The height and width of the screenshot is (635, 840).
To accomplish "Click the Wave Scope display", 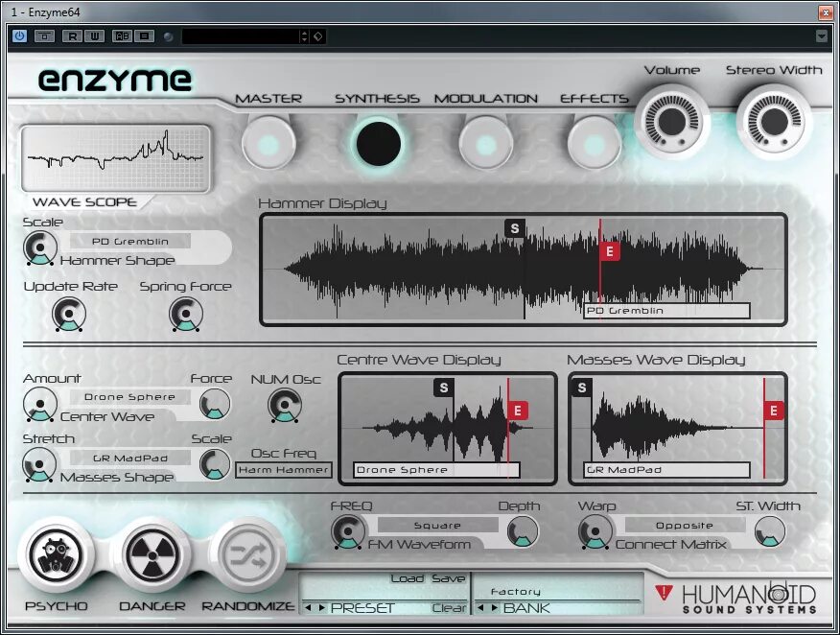I will click(116, 158).
